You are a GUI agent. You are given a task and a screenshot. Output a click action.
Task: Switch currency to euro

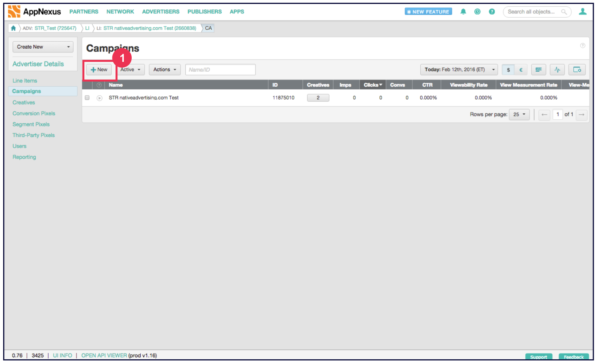coord(521,70)
